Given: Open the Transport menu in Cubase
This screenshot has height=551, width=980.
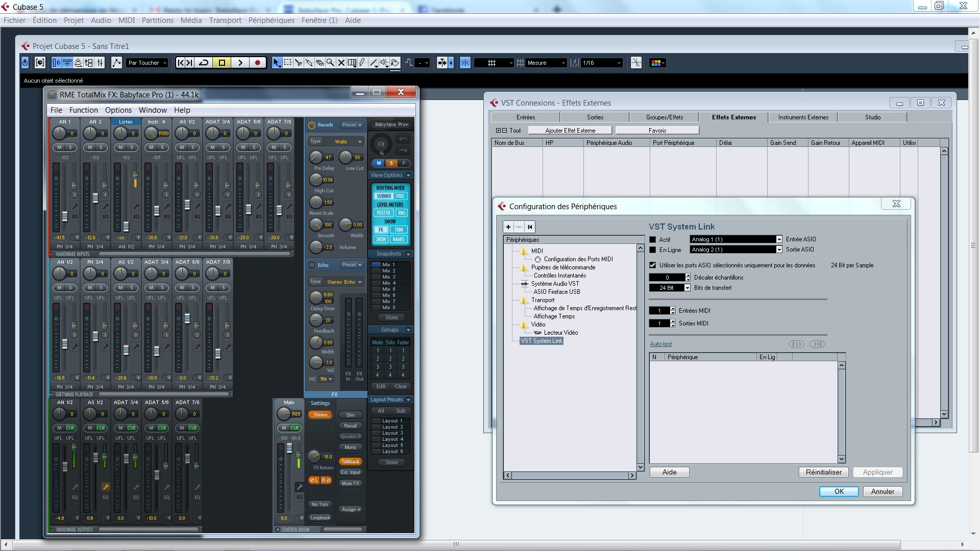Looking at the screenshot, I should pyautogui.click(x=225, y=20).
